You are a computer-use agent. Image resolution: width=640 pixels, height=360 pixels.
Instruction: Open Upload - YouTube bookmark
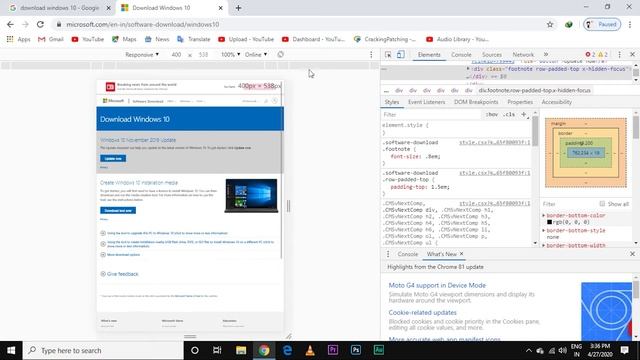pos(246,39)
